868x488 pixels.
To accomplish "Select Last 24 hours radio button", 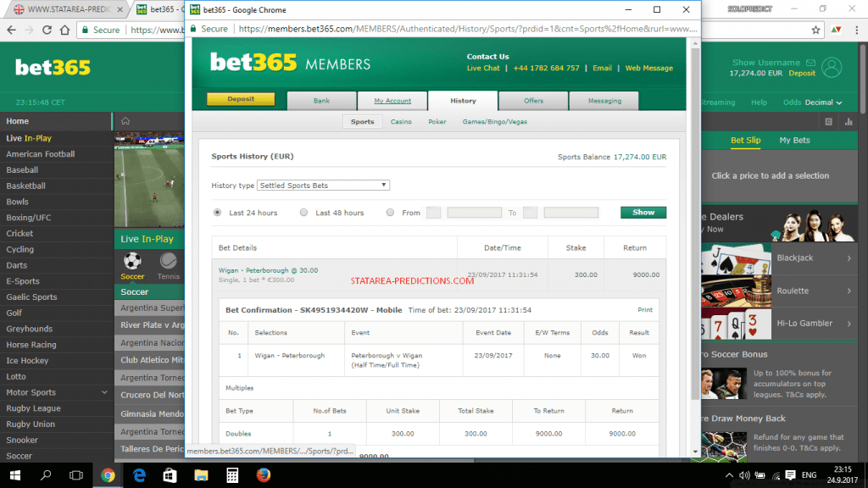I will coord(217,213).
